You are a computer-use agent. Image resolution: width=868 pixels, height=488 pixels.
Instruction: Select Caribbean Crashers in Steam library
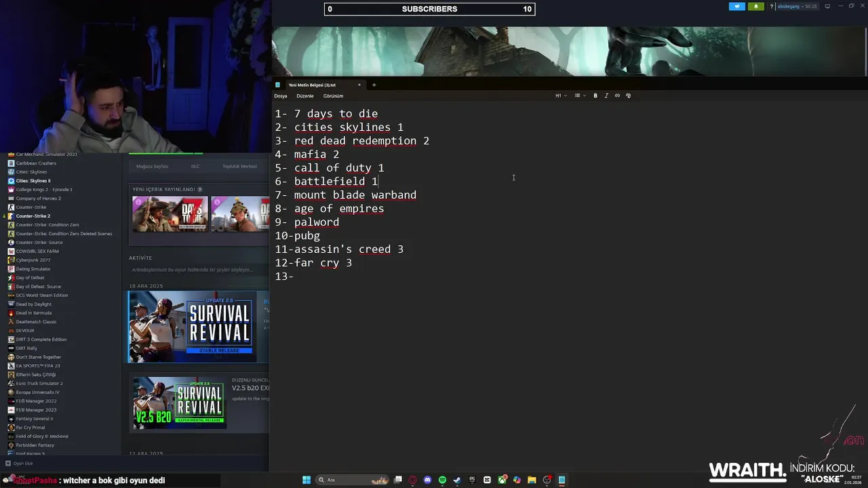tap(36, 163)
